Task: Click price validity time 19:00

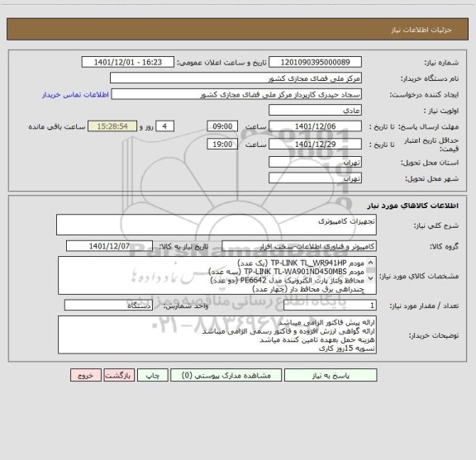Action: 222,145
